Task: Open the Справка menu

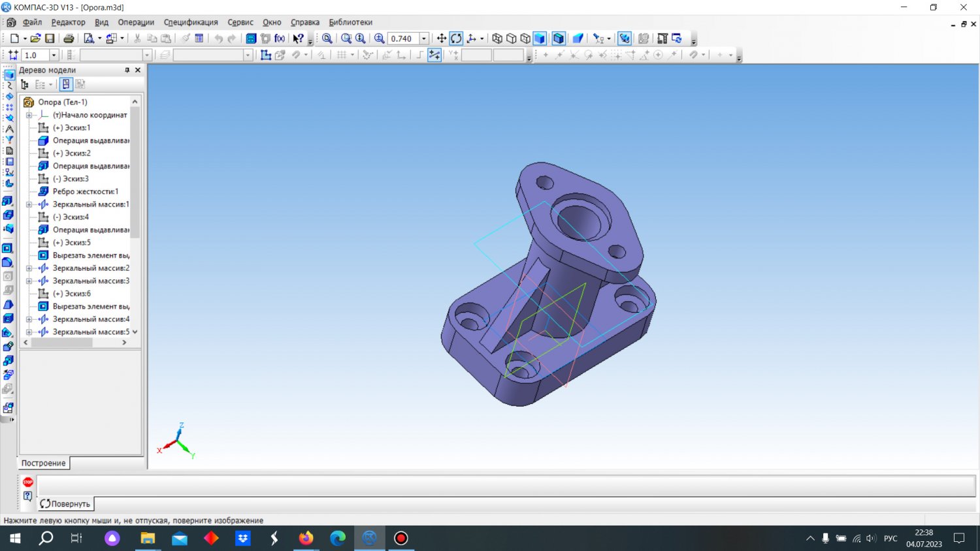Action: [305, 22]
